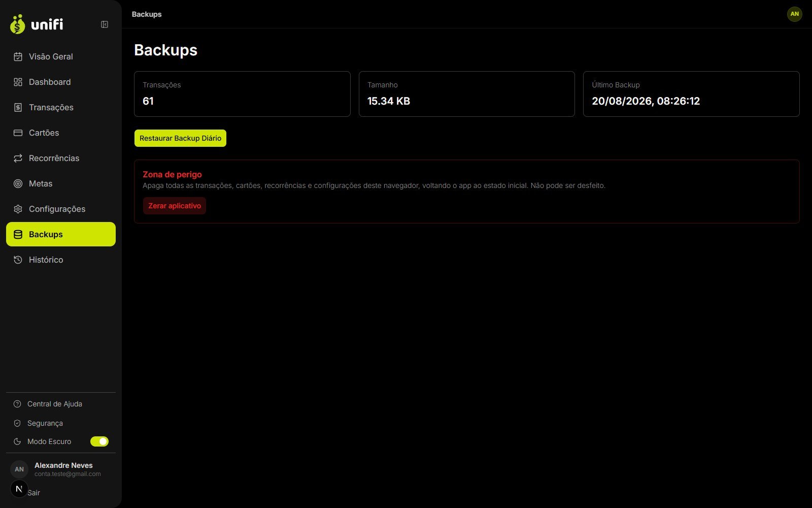The image size is (812, 508).
Task: Click the Último Backup date 20/08/2026, 08:26:12
Action: [x=646, y=101]
